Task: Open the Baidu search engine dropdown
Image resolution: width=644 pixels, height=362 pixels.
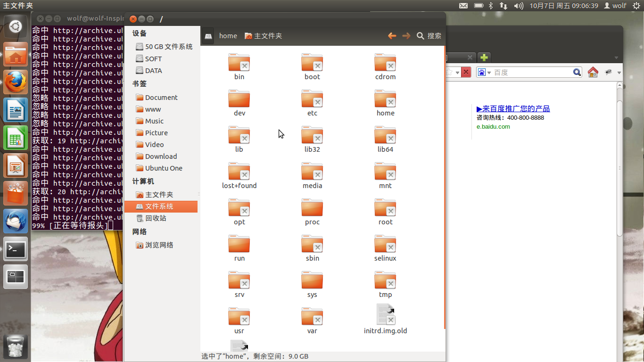Action: (x=484, y=72)
